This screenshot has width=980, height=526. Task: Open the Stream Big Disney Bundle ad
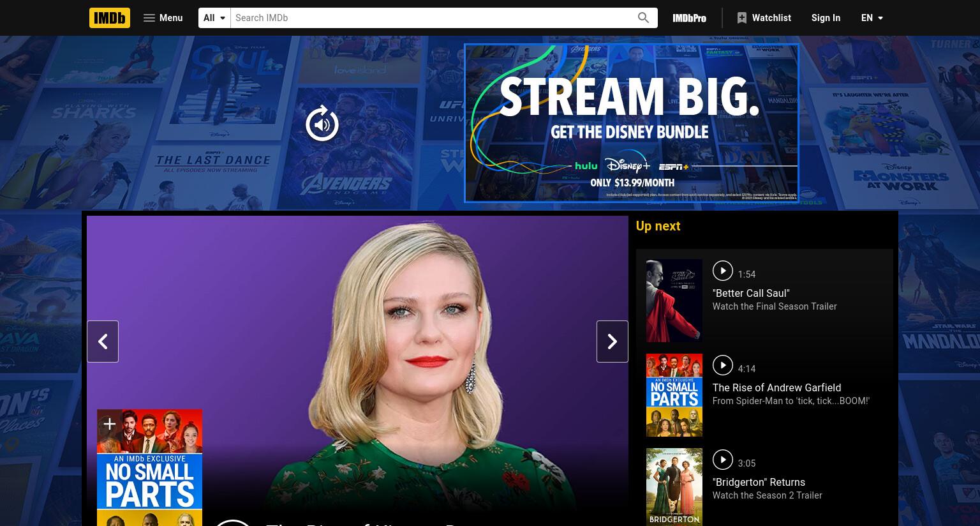click(632, 123)
